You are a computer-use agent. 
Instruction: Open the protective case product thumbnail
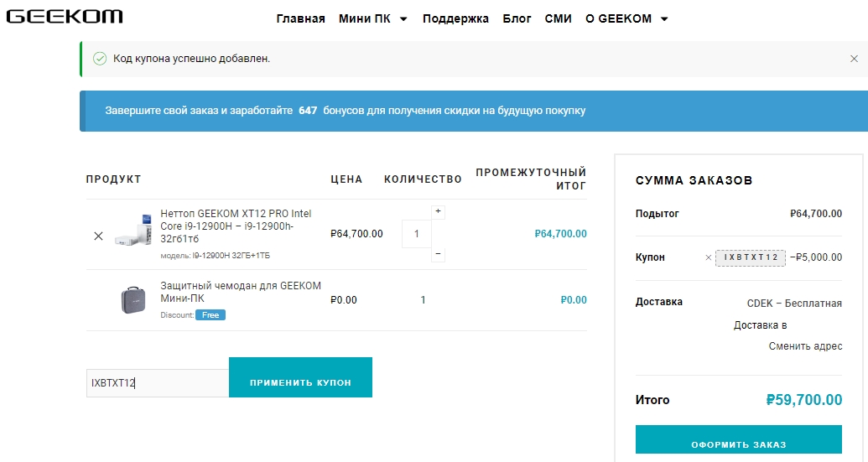click(133, 299)
